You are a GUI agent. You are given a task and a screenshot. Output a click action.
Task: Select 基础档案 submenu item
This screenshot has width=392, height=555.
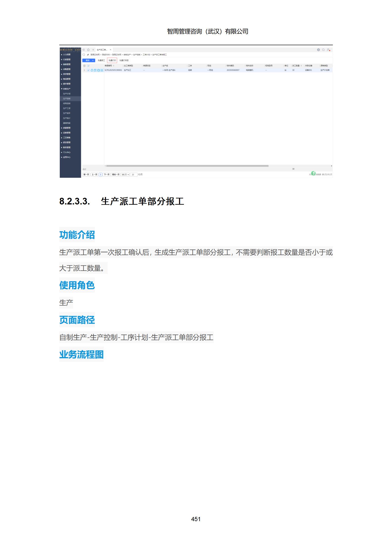click(67, 123)
